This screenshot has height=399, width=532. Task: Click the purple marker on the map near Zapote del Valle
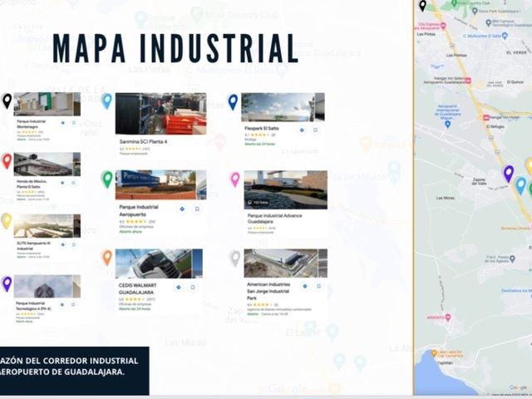click(508, 174)
